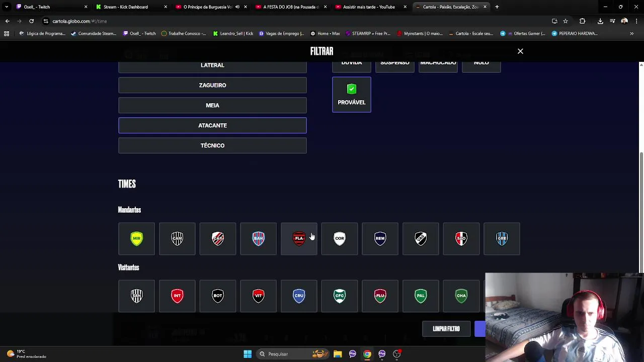Switch to A FESTA DO JOB tab
This screenshot has width=644, height=362.
coord(291,7)
